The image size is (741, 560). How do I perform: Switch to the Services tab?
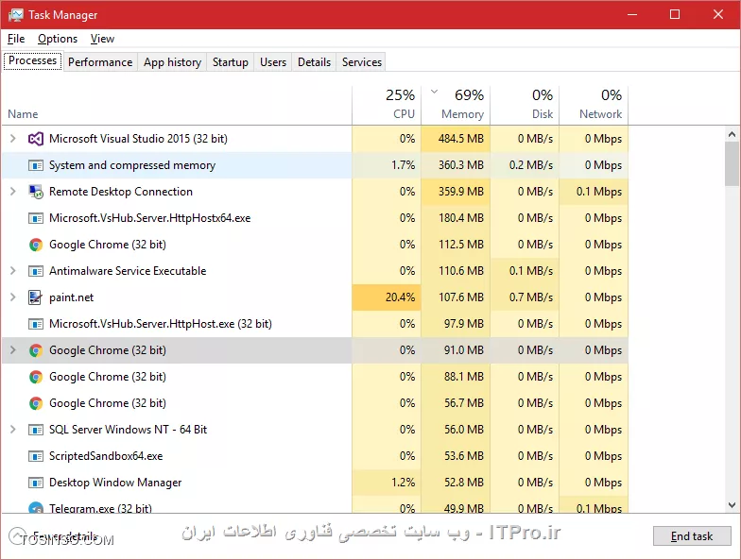click(362, 62)
